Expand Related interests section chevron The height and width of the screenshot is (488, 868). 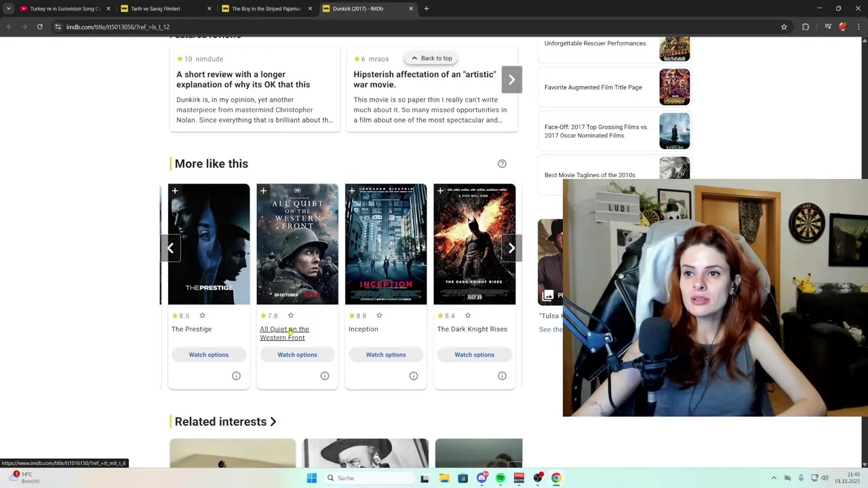coord(273,422)
